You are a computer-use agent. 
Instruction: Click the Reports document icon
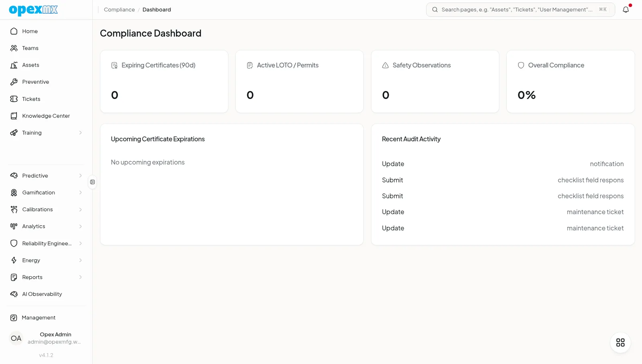[x=14, y=277]
